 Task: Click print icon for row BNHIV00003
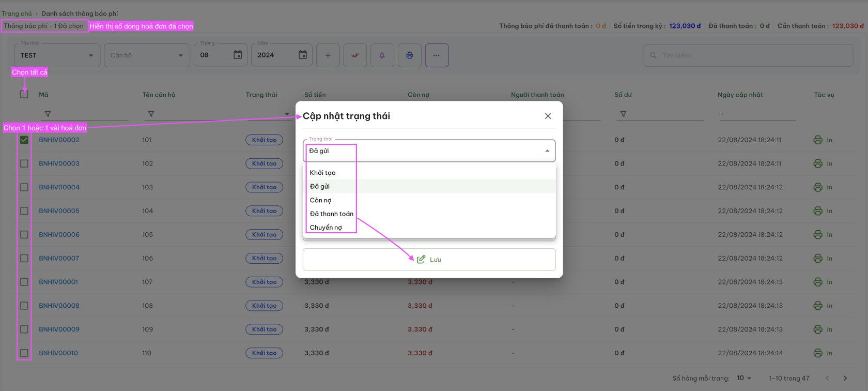[x=818, y=163]
